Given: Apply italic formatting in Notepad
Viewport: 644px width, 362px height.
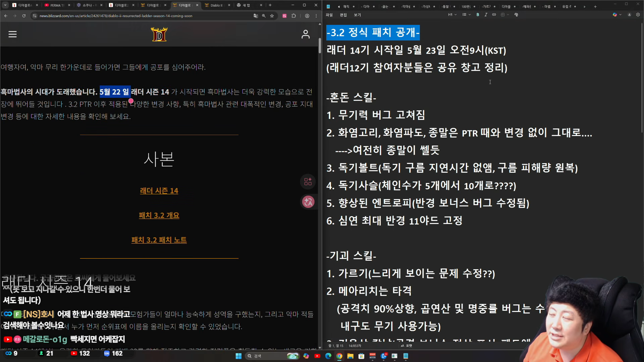Looking at the screenshot, I should [486, 15].
